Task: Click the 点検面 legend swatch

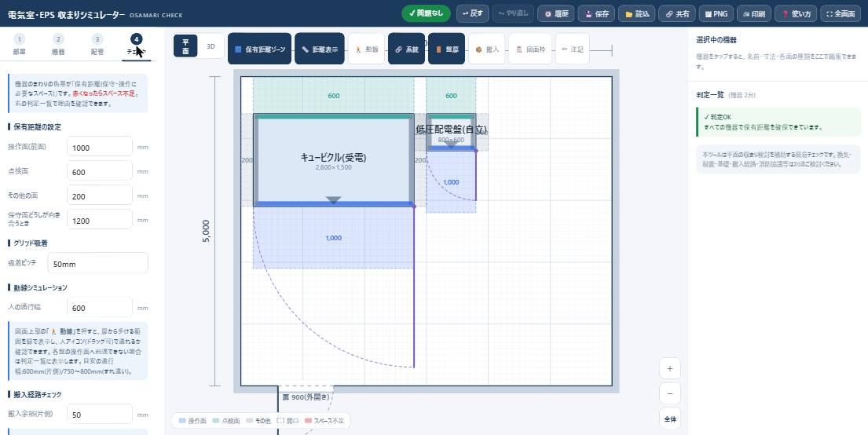Action: point(216,421)
